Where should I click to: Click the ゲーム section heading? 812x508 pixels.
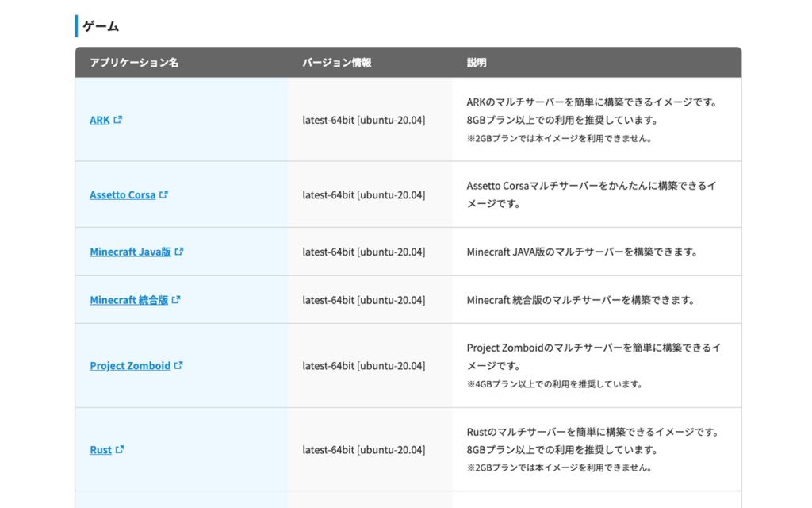(x=101, y=26)
